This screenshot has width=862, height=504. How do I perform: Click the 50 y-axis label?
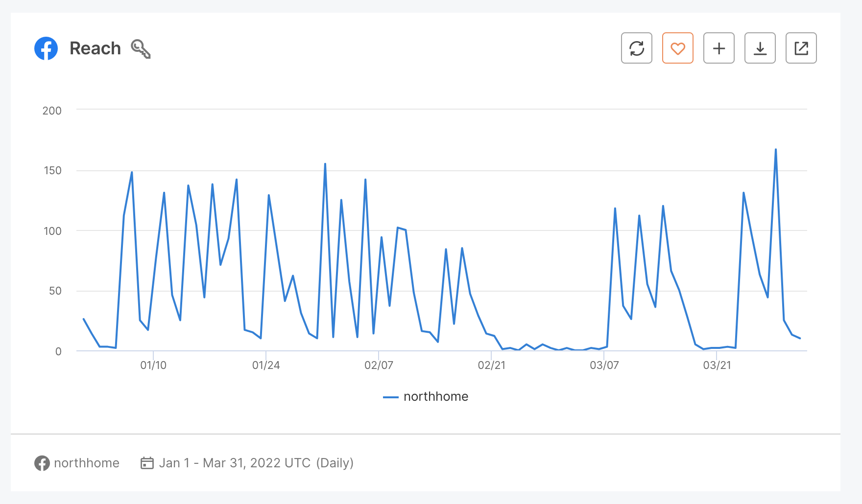click(x=55, y=291)
